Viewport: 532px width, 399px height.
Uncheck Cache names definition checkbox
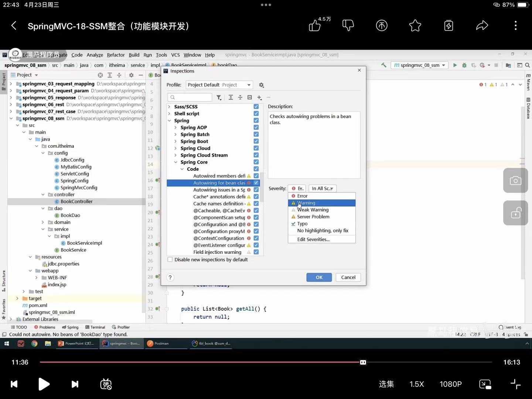(256, 204)
